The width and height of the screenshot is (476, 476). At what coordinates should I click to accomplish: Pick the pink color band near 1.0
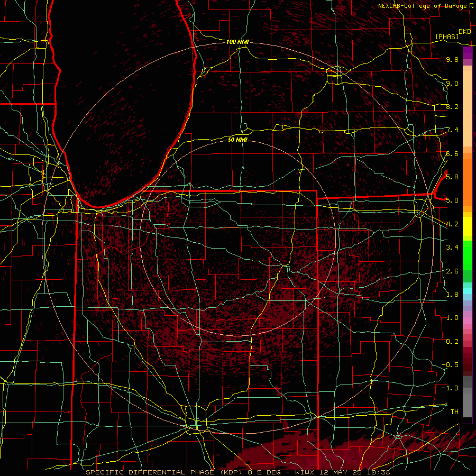pyautogui.click(x=467, y=320)
